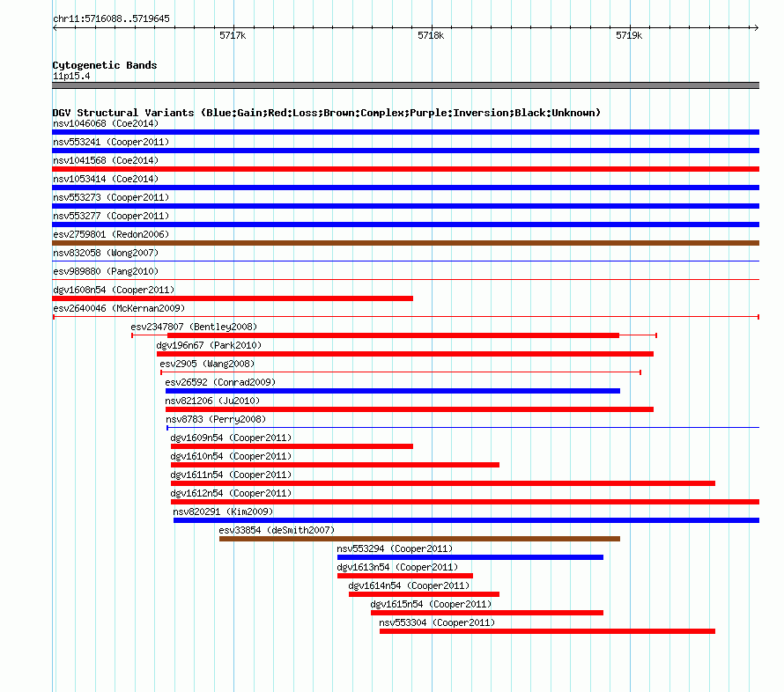Select the red bar under nsv1041568
Viewport: 784px width, 692px height.
[405, 169]
